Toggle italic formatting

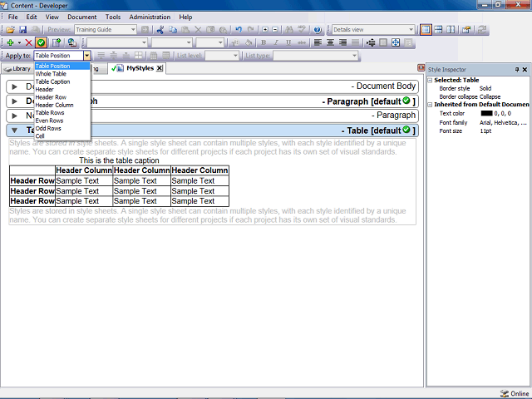pyautogui.click(x=276, y=42)
